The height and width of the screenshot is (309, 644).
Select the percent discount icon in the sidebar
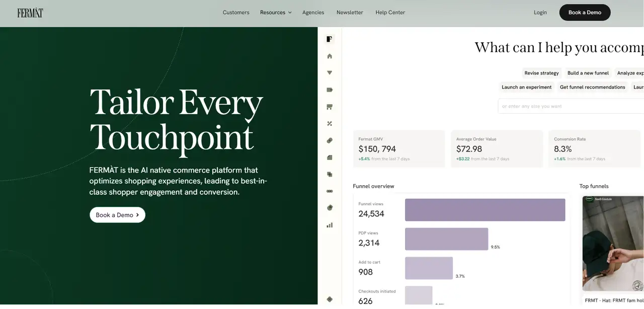(x=330, y=123)
